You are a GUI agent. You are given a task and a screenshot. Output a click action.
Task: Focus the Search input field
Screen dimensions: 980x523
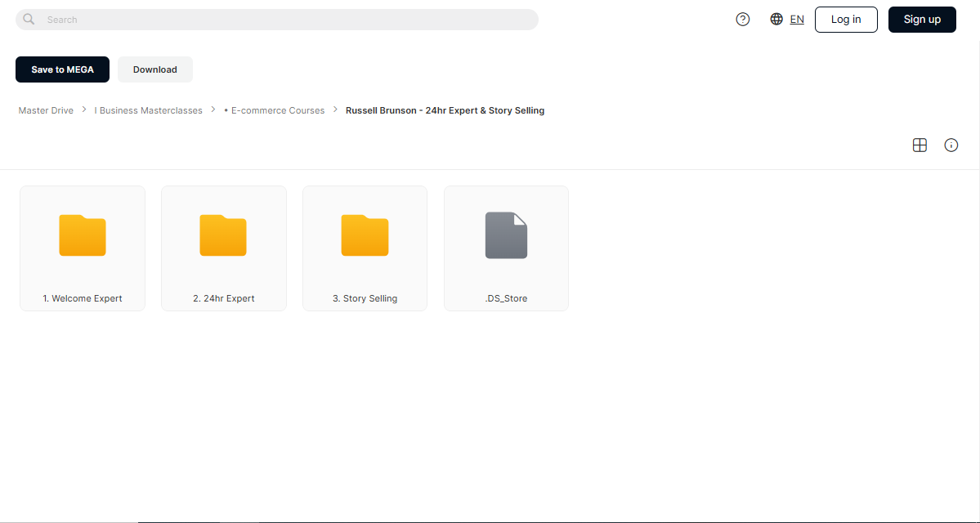[277, 20]
